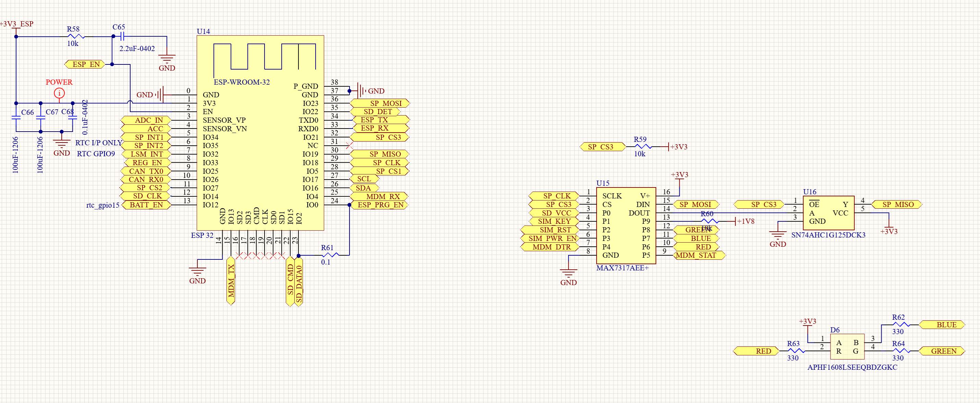The height and width of the screenshot is (403, 980).
Task: Click the ESP_PRG_EN port label
Action: pos(379,205)
